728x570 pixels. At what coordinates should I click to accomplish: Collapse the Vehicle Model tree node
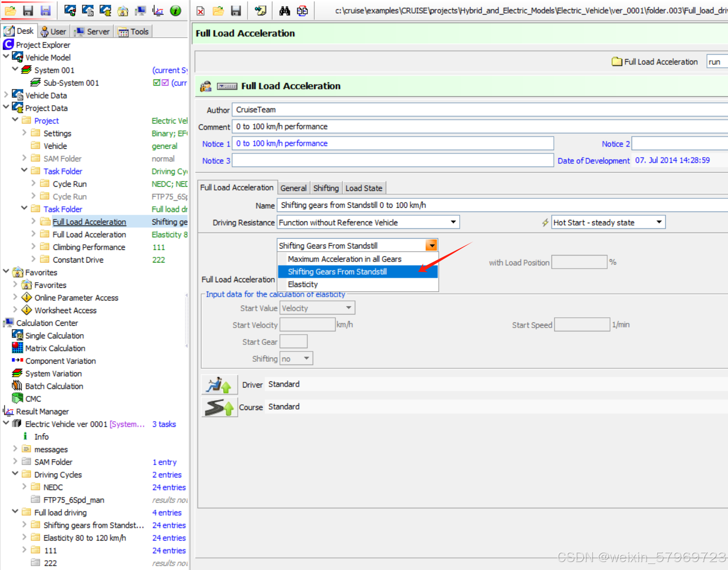point(6,56)
